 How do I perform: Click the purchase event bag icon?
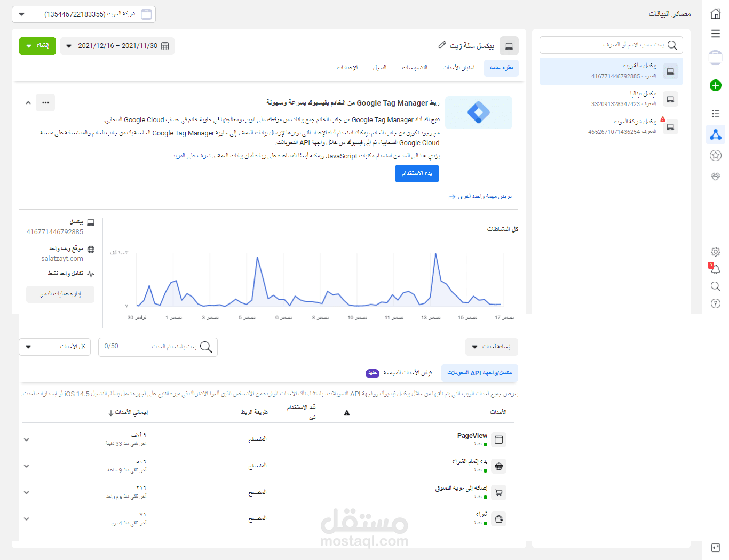click(x=499, y=519)
